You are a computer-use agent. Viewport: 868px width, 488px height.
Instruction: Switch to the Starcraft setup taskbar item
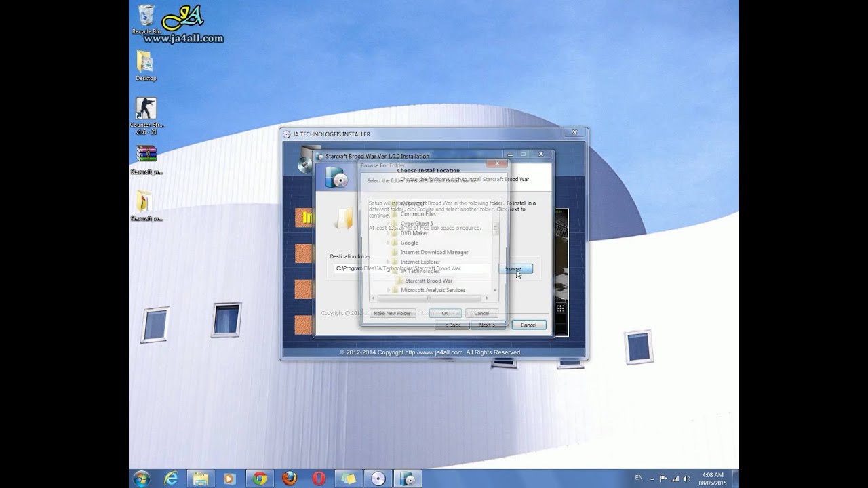coord(408,479)
